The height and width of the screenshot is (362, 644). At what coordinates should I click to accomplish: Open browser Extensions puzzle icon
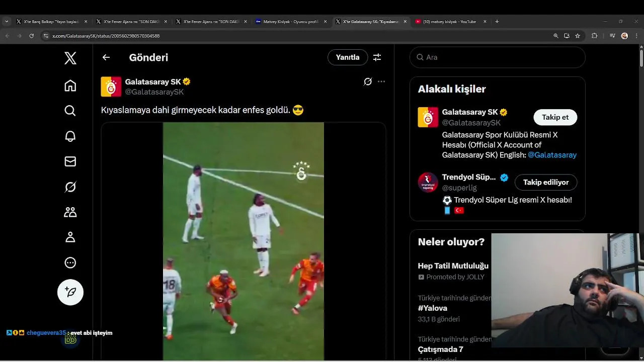tap(595, 36)
